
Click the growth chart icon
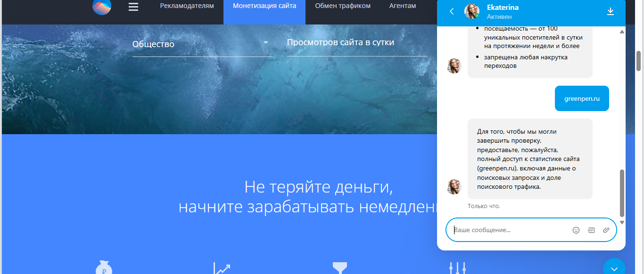coord(222,267)
